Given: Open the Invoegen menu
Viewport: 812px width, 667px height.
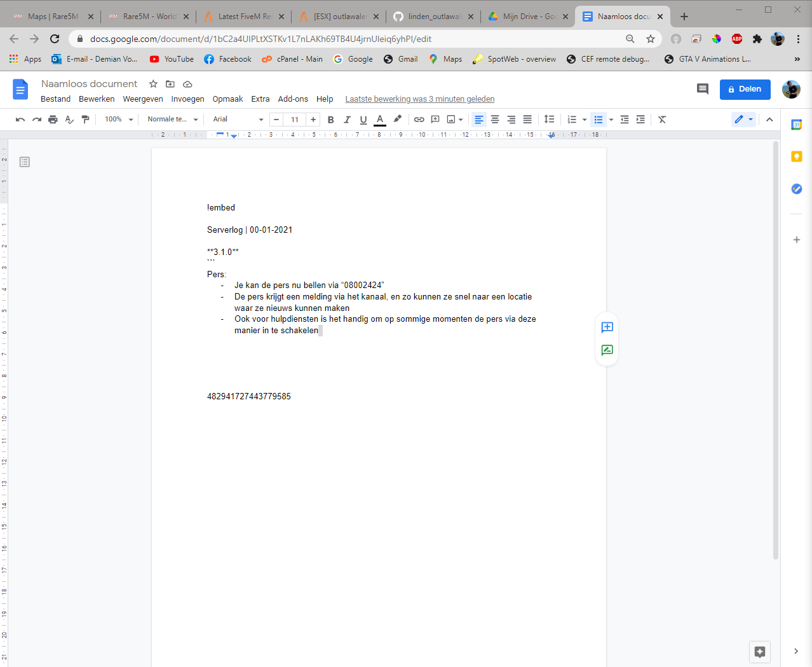Looking at the screenshot, I should 187,99.
